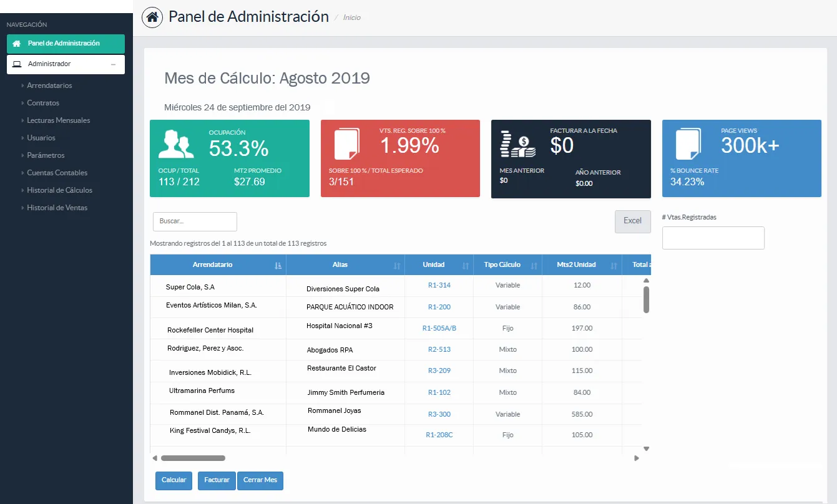Expand the Arrendatarios sidebar entry
837x504 pixels.
(x=48, y=85)
